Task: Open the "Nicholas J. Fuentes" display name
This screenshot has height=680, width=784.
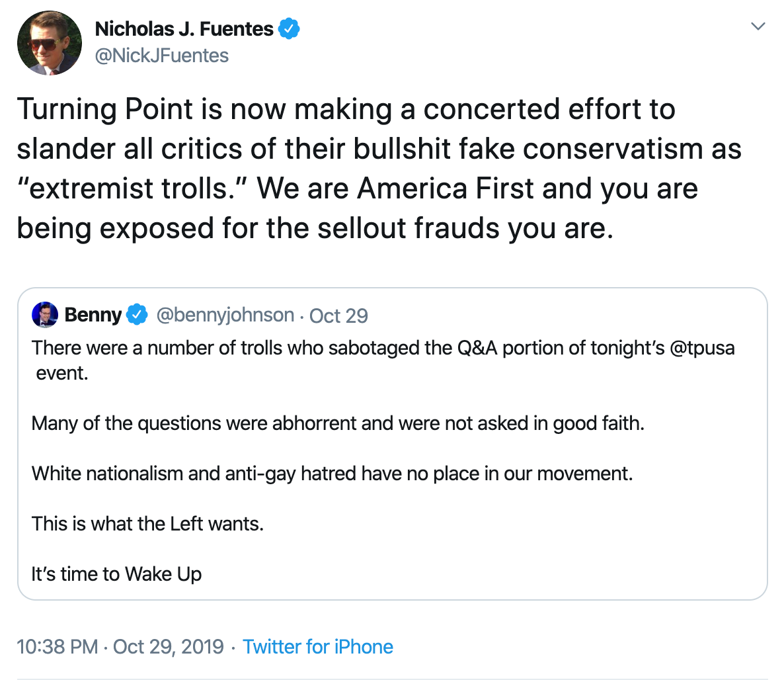Action: click(x=184, y=28)
